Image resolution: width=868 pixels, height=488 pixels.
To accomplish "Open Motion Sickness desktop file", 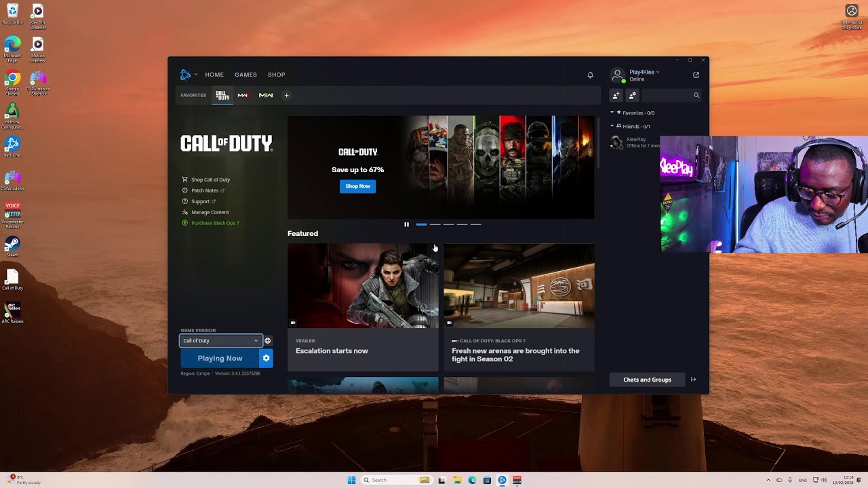I will pyautogui.click(x=38, y=50).
